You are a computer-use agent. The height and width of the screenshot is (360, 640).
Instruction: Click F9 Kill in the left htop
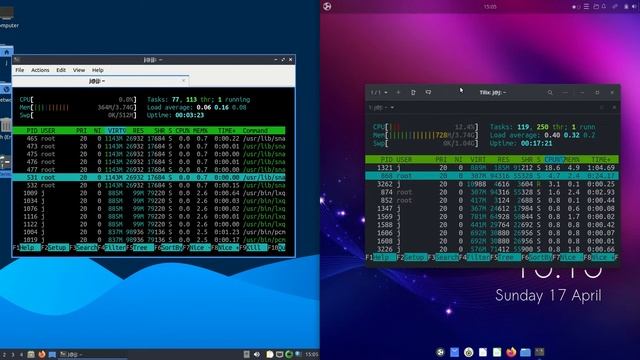click(253, 248)
